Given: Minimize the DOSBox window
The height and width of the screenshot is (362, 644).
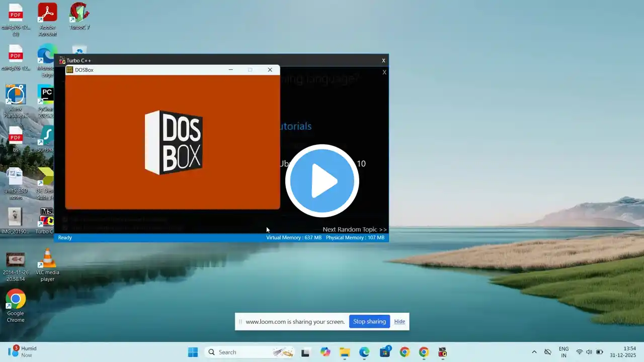Looking at the screenshot, I should (x=230, y=70).
